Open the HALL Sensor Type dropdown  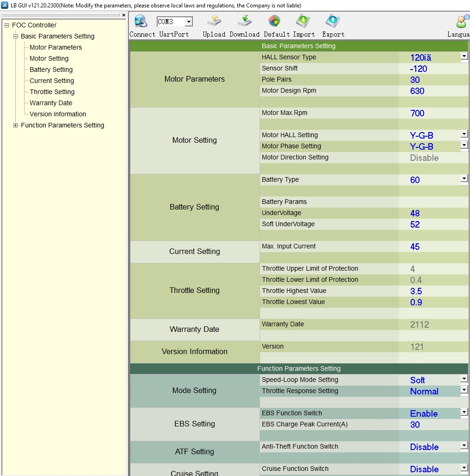464,57
